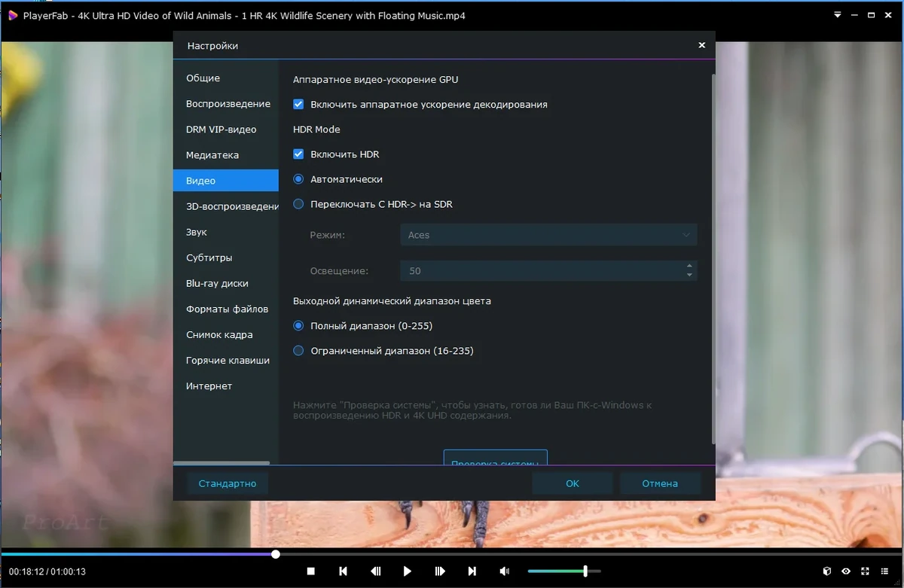Click Аппаратное видео-ускорение GPU heading
The height and width of the screenshot is (588, 904).
tap(375, 79)
